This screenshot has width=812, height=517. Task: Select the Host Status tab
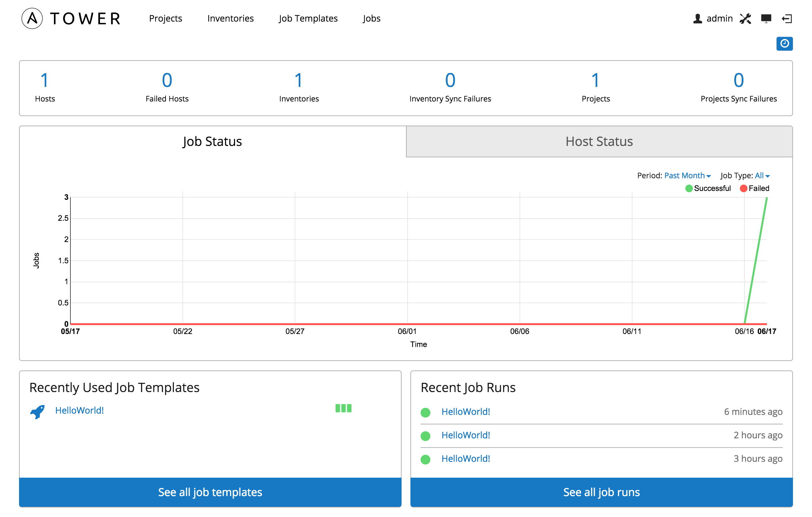pyautogui.click(x=599, y=141)
